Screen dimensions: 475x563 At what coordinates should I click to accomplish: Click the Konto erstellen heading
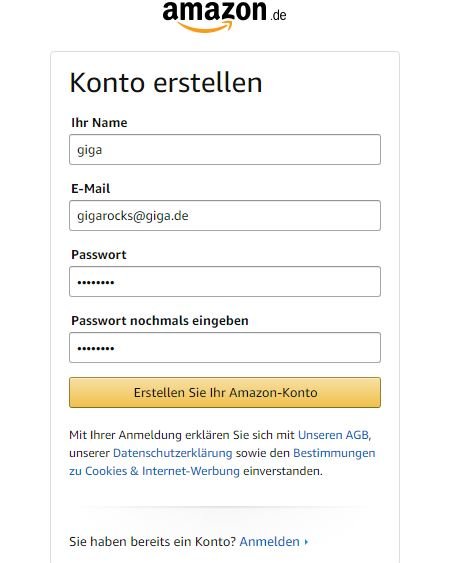(166, 83)
